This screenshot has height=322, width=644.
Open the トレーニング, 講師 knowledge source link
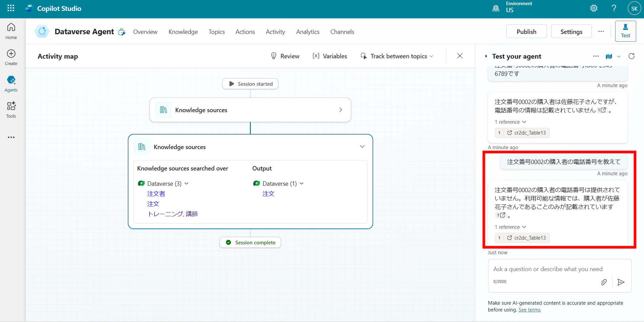pyautogui.click(x=173, y=214)
